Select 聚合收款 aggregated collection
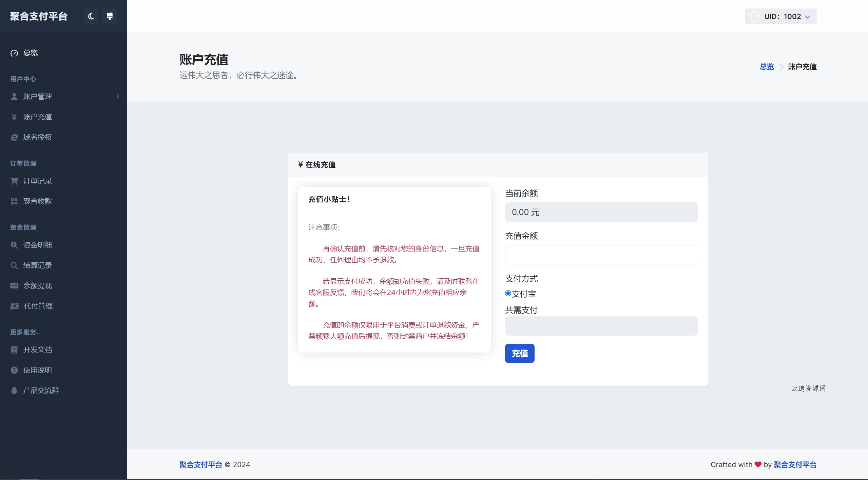The image size is (868, 480). pyautogui.click(x=37, y=201)
